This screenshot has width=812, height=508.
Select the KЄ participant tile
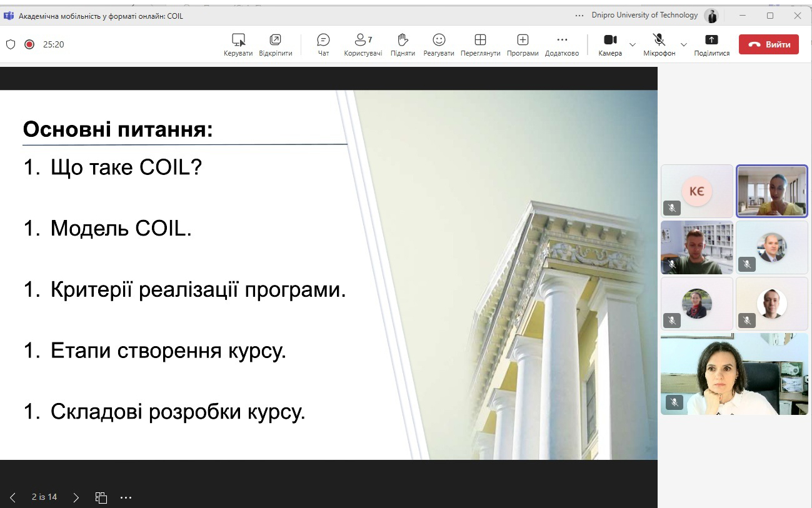(x=696, y=191)
